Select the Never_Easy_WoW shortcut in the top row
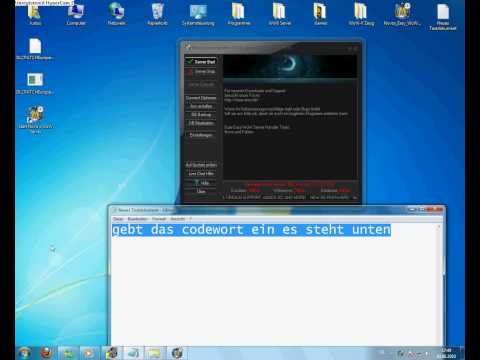This screenshot has width=480, height=360. pos(402,14)
